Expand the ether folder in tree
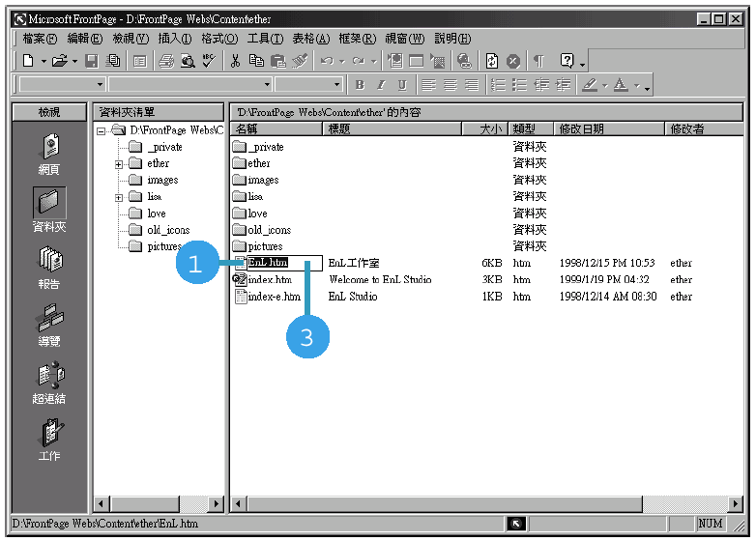The height and width of the screenshot is (541, 756). pos(119,165)
